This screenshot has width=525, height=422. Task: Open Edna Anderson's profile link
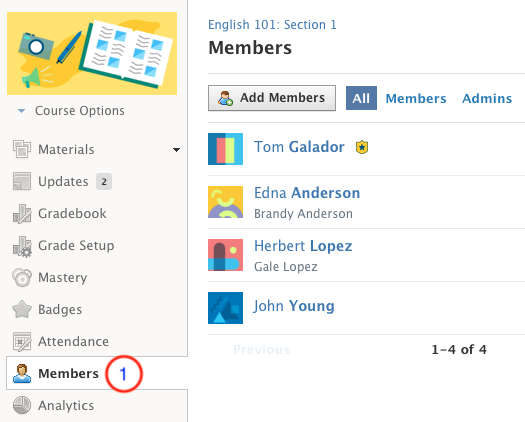pos(307,193)
